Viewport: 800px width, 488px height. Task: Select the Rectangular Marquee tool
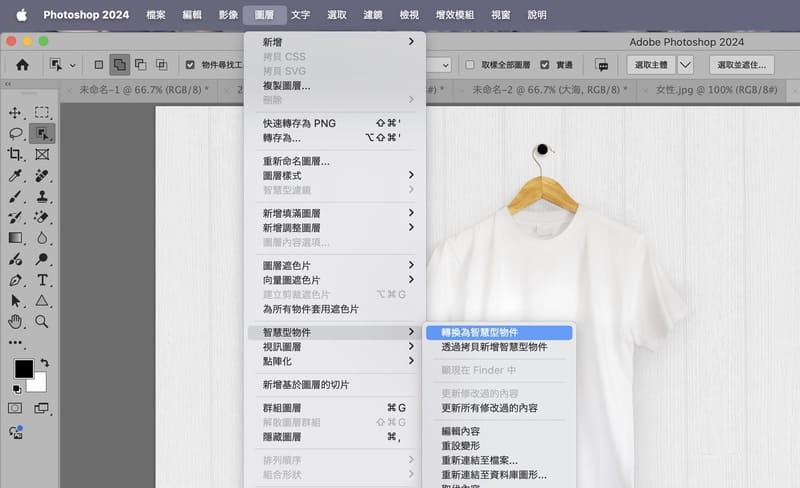42,112
